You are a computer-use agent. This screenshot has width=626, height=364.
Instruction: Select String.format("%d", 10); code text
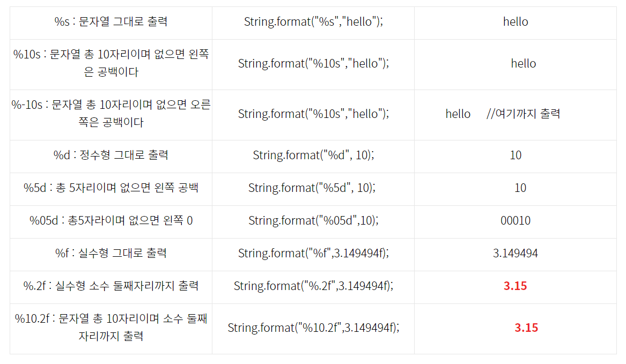click(313, 155)
